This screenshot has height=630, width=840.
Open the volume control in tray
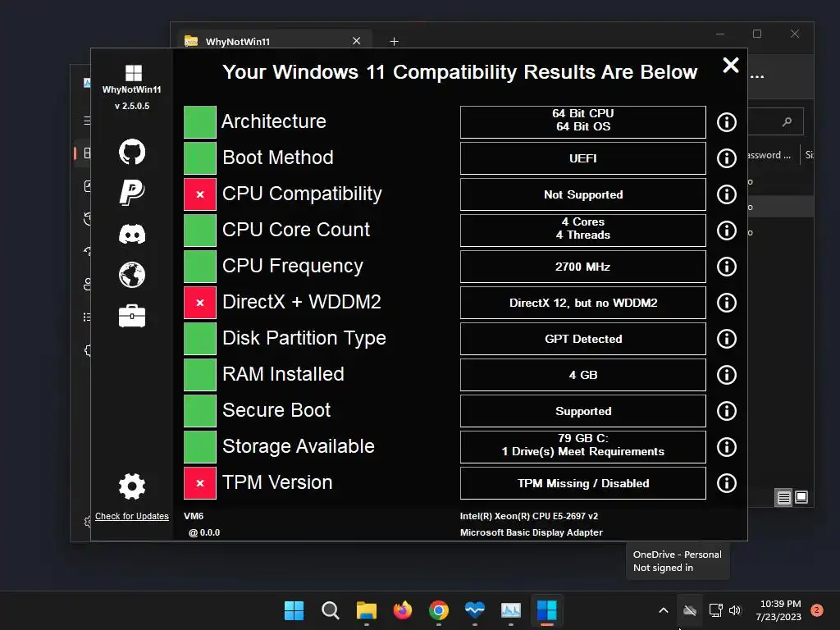(735, 610)
